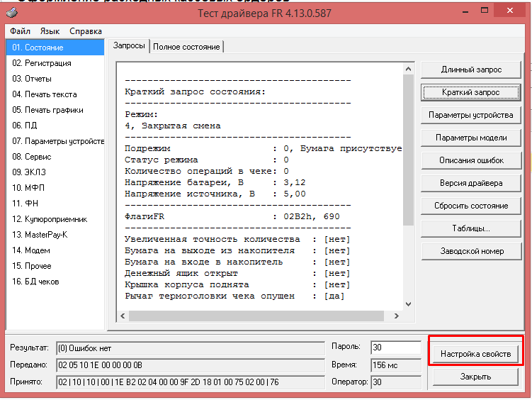Viewport: 532px width, 400px height.
Task: Open 'Таблицы...' dialog
Action: pos(471,228)
